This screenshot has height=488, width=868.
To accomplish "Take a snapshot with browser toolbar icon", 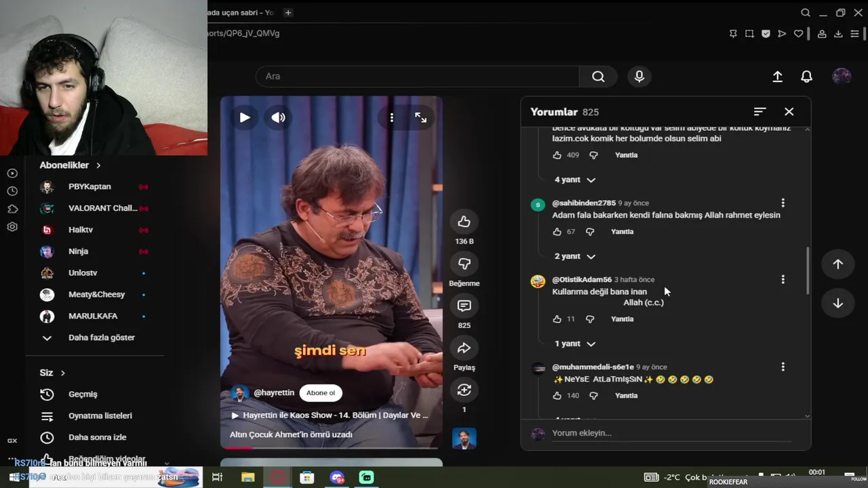I will click(749, 34).
